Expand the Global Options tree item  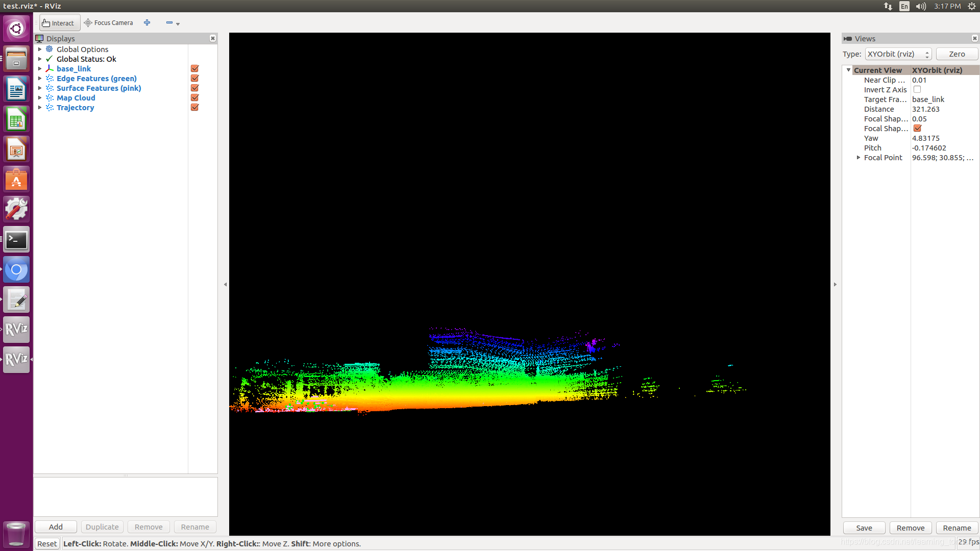point(40,49)
